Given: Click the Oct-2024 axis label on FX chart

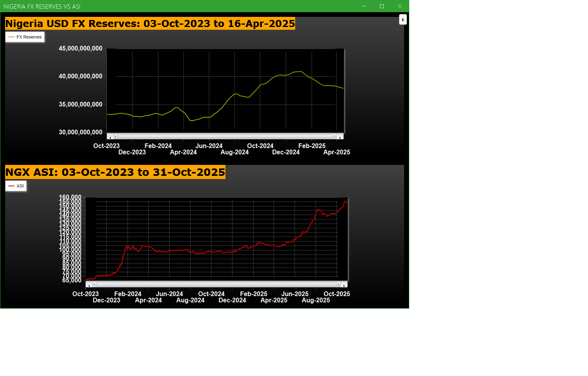Looking at the screenshot, I should click(x=260, y=145).
